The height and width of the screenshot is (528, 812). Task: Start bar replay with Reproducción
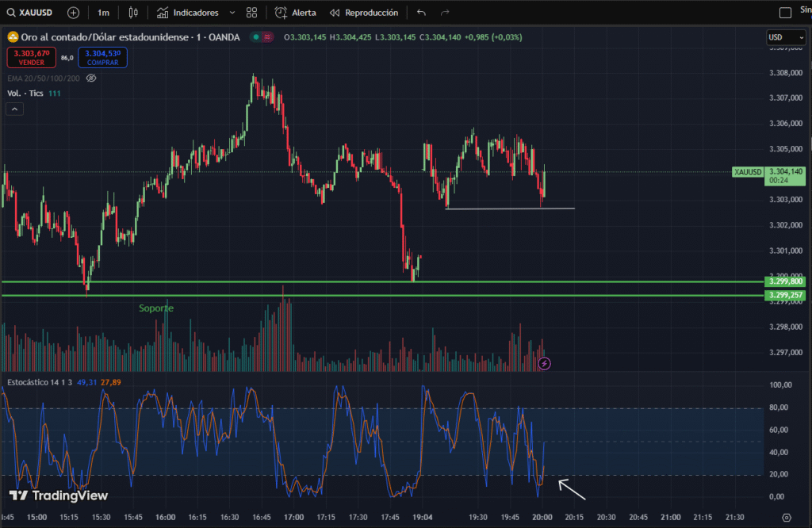(364, 13)
